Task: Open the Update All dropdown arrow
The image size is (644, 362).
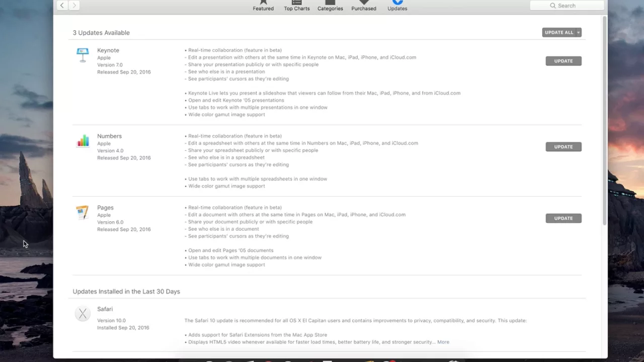Action: click(x=579, y=32)
